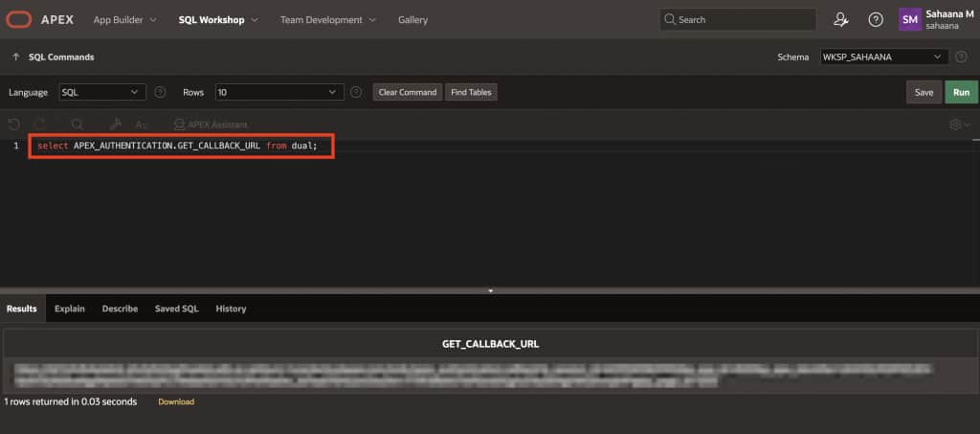Click the Find Tables button
This screenshot has height=434, width=980.
(471, 92)
